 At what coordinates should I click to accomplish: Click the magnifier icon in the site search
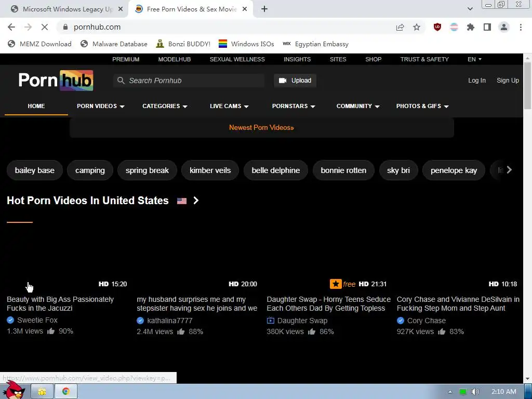[x=121, y=81]
